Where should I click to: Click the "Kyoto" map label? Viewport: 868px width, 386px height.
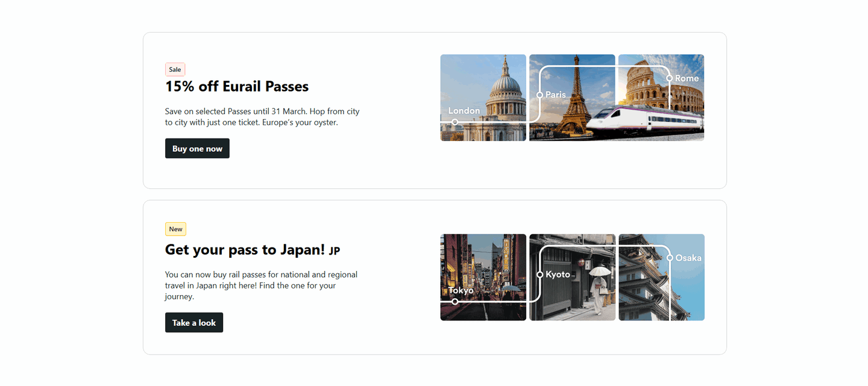tap(558, 275)
